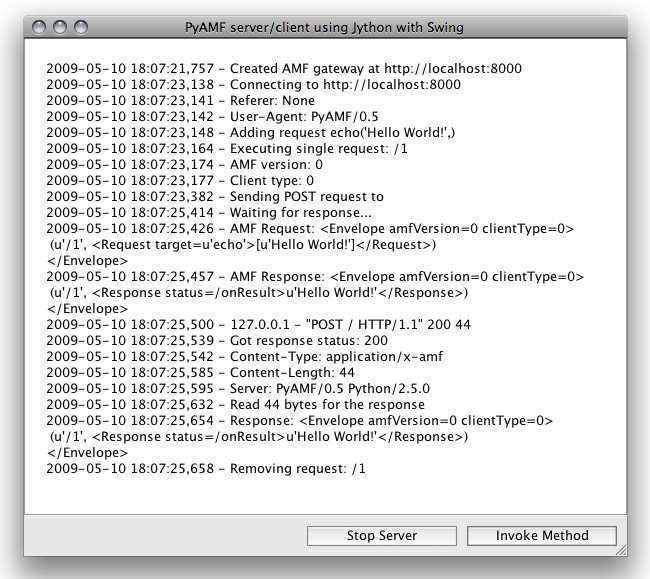Minimize the window using the middle title button
Image resolution: width=650 pixels, height=579 pixels.
coord(61,28)
